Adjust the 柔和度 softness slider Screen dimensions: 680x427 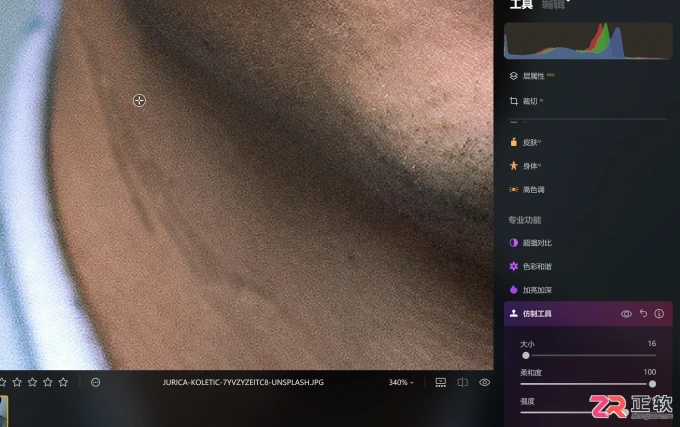588,384
